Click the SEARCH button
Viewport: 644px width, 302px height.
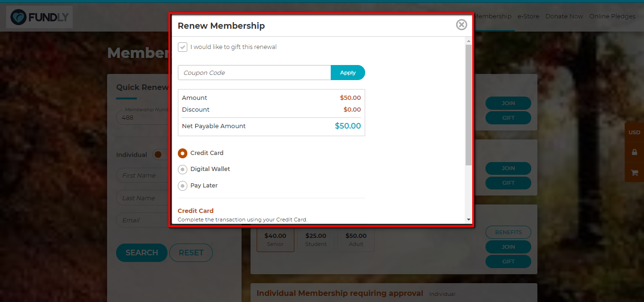142,253
